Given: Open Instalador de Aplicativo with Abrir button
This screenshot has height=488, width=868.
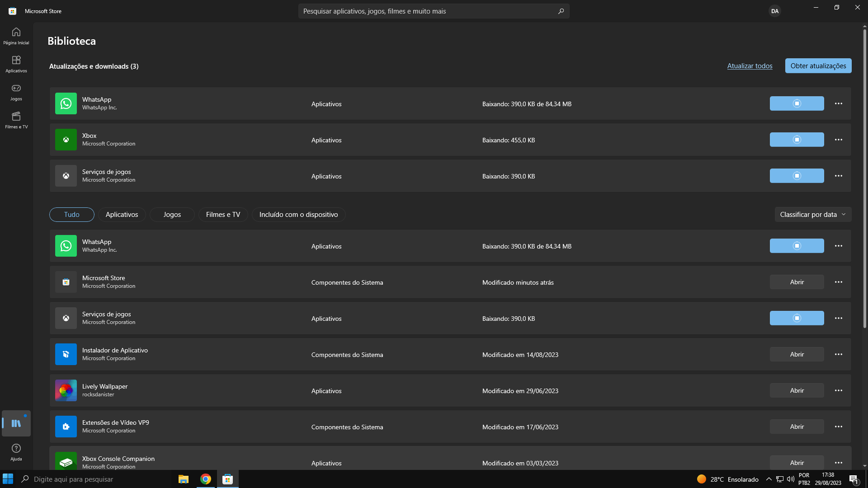Looking at the screenshot, I should (797, 354).
